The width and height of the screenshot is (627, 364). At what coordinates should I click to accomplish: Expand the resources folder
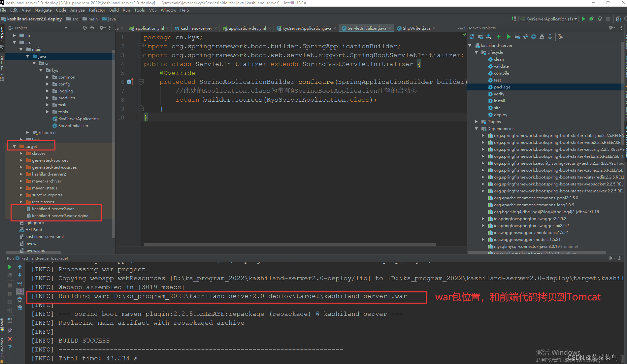tap(28, 133)
